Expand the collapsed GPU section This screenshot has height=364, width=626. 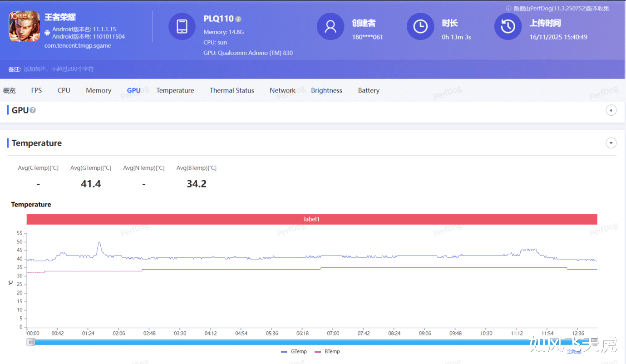point(611,110)
